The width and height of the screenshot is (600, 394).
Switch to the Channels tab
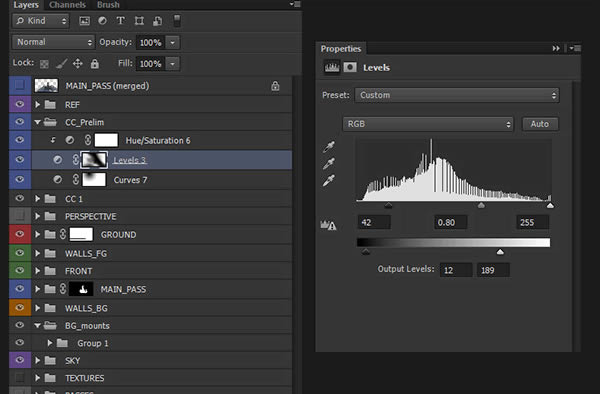click(67, 5)
